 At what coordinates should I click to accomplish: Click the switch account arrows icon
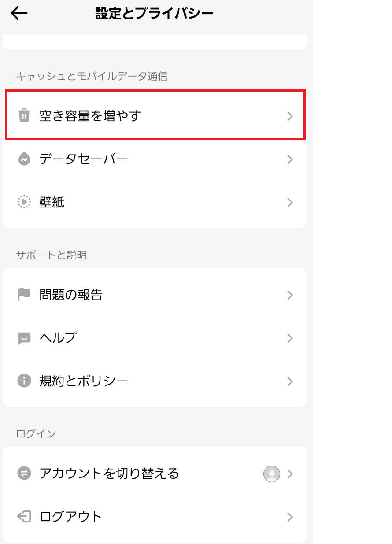24,474
